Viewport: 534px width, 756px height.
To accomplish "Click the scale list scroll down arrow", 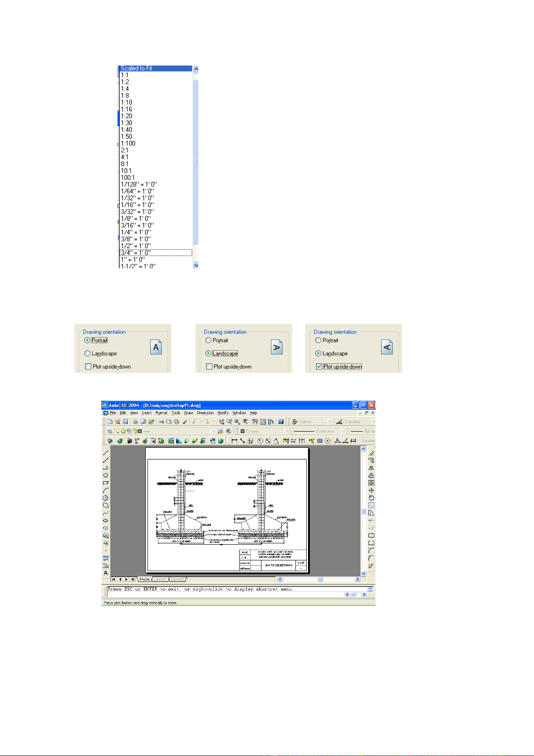I will click(x=195, y=265).
